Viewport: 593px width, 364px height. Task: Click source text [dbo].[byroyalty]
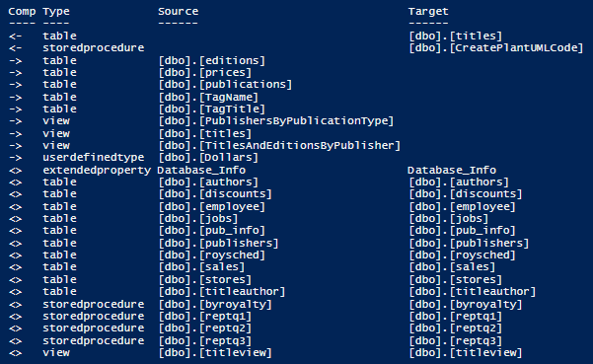(x=215, y=305)
